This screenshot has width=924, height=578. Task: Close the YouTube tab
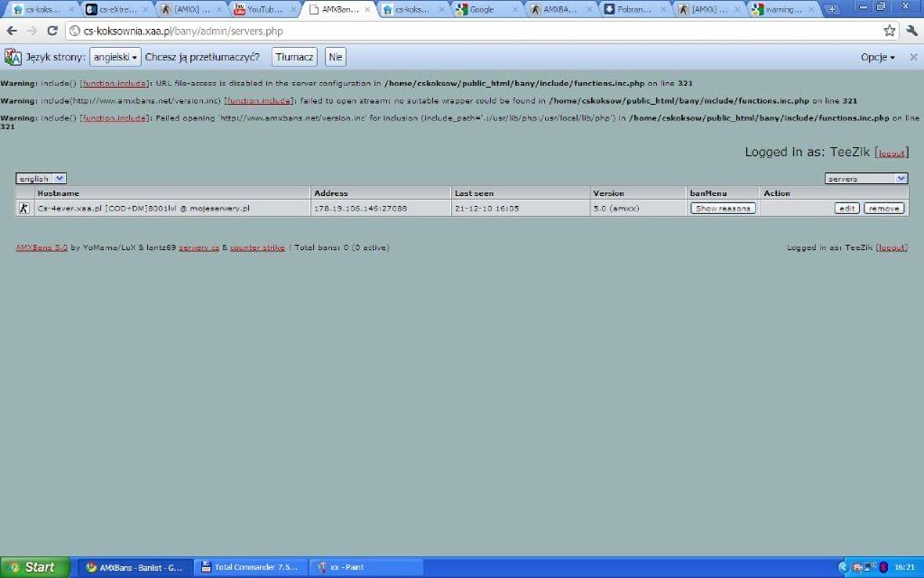tap(293, 9)
